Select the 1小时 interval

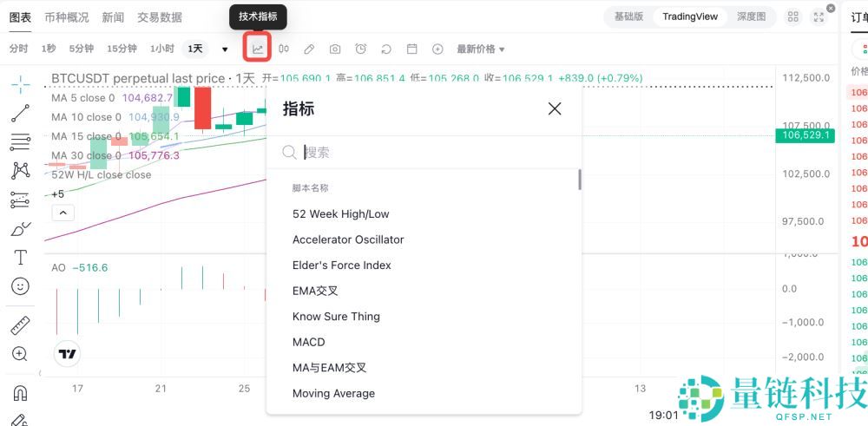[x=161, y=49]
